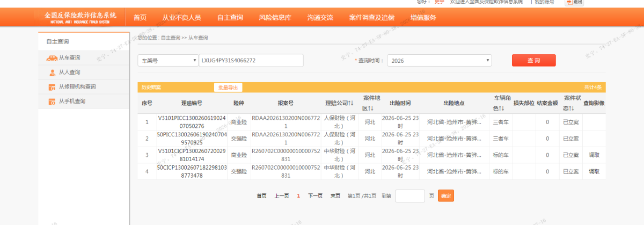The width and height of the screenshot is (644, 225).
Task: Sort by the 案件地区 column header
Action: [x=371, y=103]
